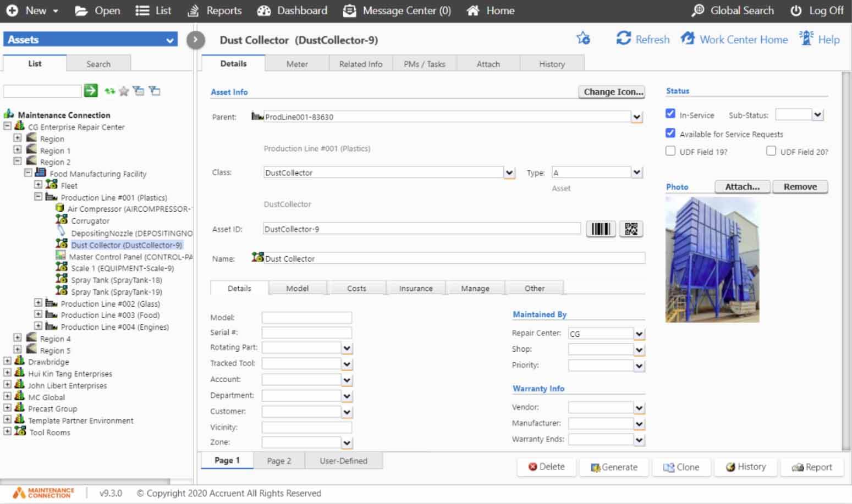The width and height of the screenshot is (852, 504).
Task: Open the Class dropdown
Action: [x=508, y=172]
